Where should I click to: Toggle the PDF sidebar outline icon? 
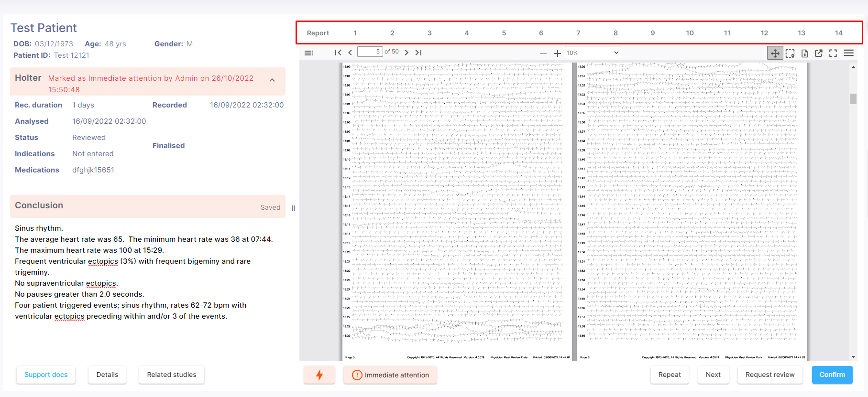click(309, 53)
